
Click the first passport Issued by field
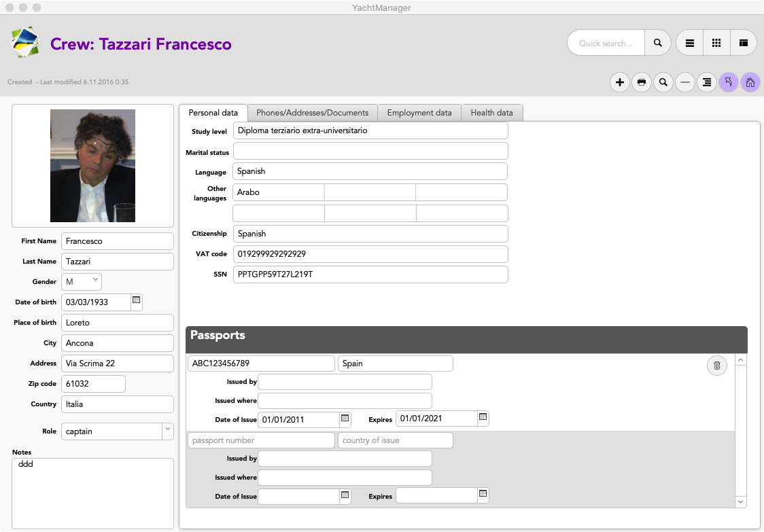click(x=345, y=382)
